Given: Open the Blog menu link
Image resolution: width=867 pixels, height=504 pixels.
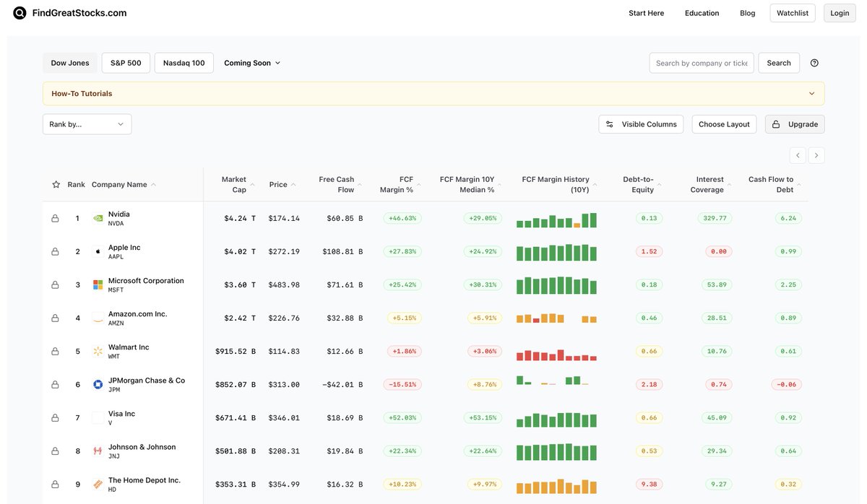Looking at the screenshot, I should (748, 13).
